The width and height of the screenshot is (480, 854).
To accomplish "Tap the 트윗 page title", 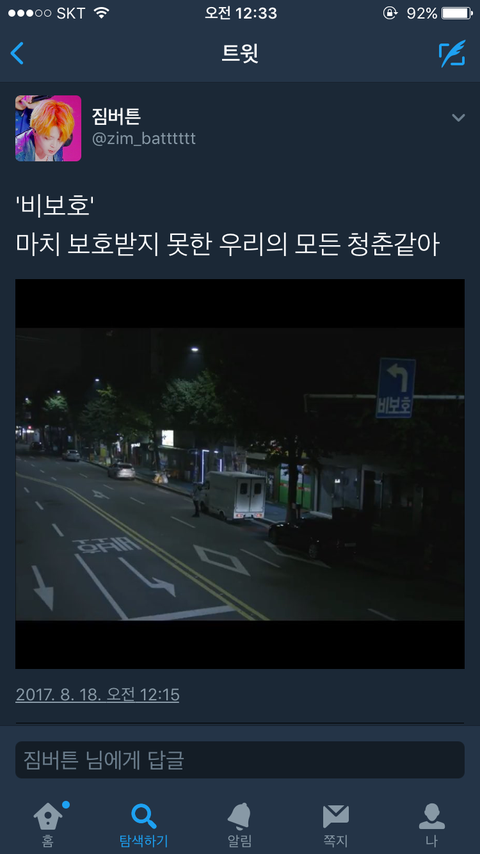I will click(240, 53).
